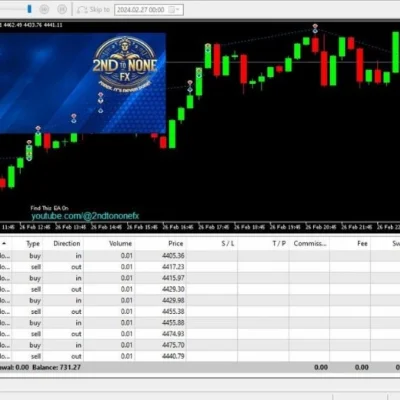Sort by the Commiss... column header

310,243
